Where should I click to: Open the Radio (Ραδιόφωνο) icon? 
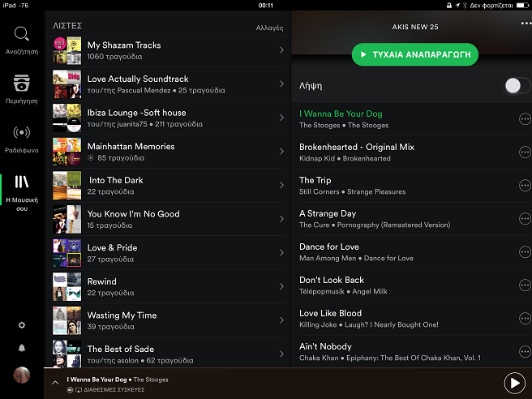coord(21,132)
